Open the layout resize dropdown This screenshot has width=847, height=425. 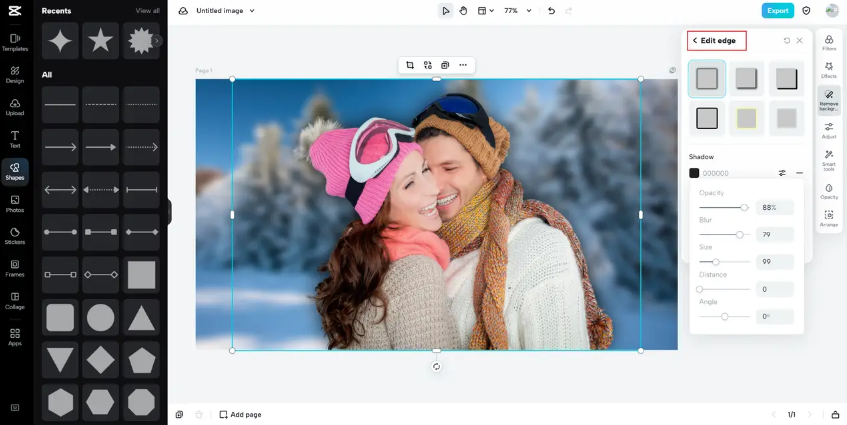pyautogui.click(x=486, y=11)
